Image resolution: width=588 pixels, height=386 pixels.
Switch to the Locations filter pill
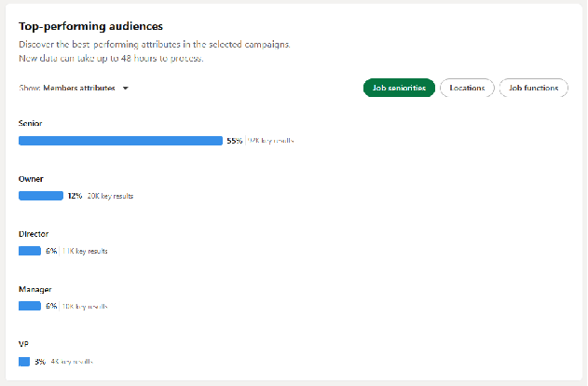click(467, 88)
